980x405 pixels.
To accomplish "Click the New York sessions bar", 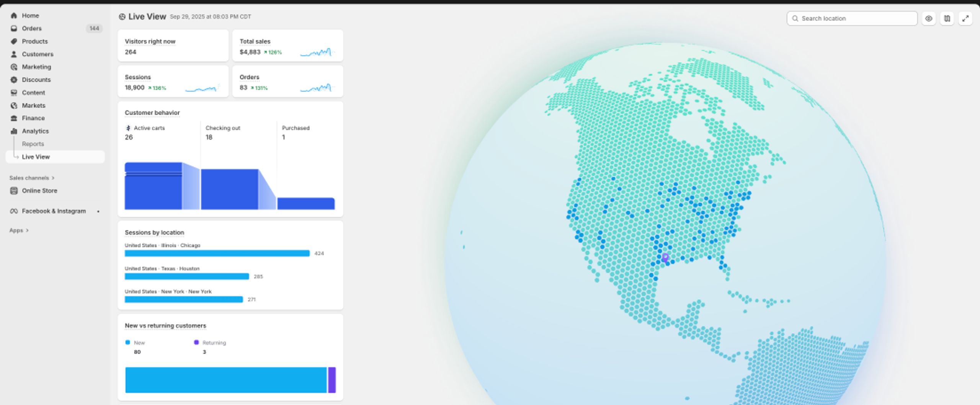I will [x=184, y=299].
